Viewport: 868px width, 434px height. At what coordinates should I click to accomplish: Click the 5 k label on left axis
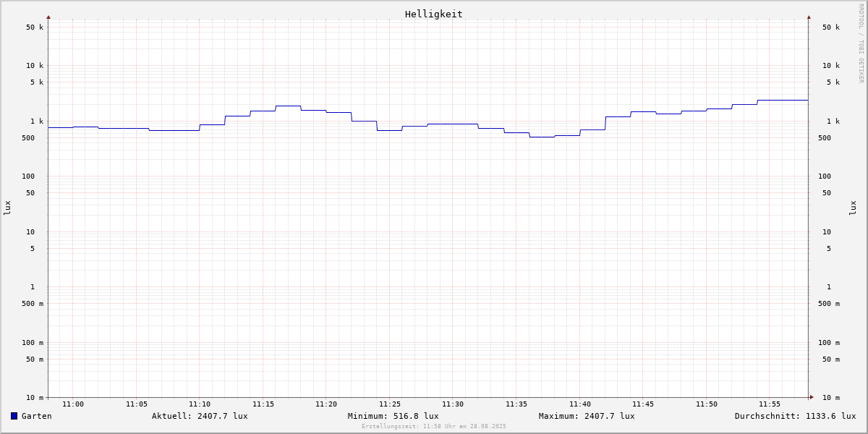pos(37,82)
